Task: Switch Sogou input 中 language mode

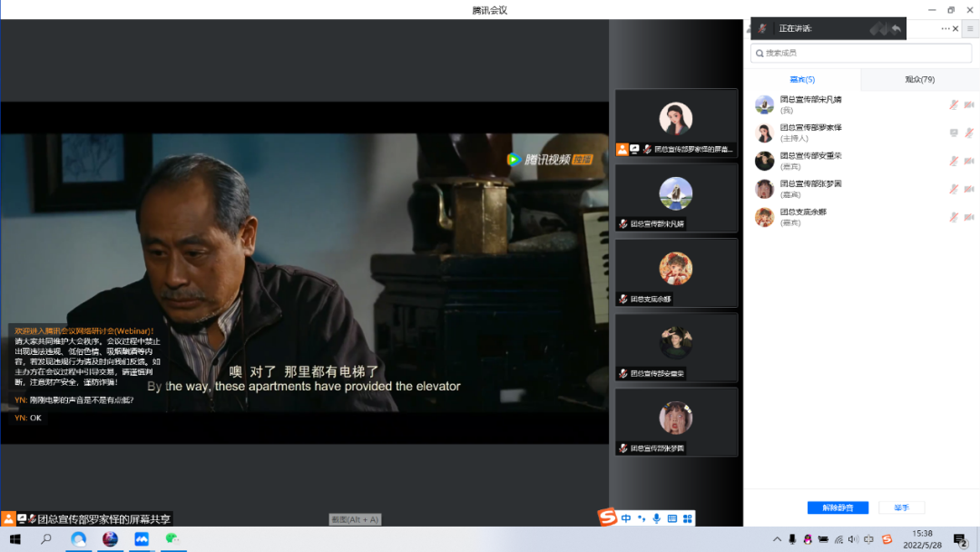Action: tap(626, 518)
